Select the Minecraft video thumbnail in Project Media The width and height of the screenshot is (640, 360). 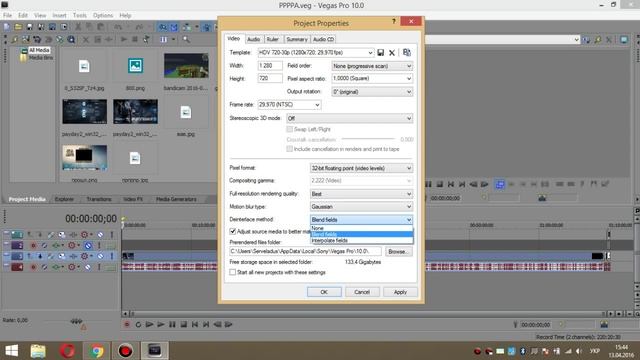pos(186,65)
